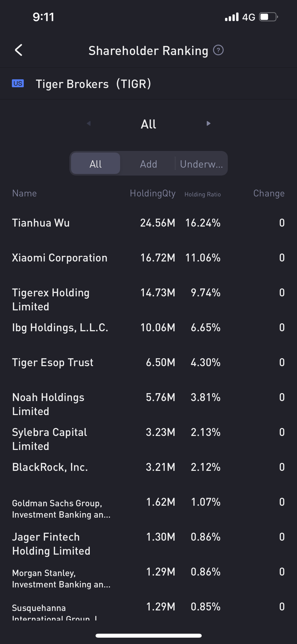Sort by the Holding Ratio column header
Image resolution: width=297 pixels, height=644 pixels.
tap(202, 194)
